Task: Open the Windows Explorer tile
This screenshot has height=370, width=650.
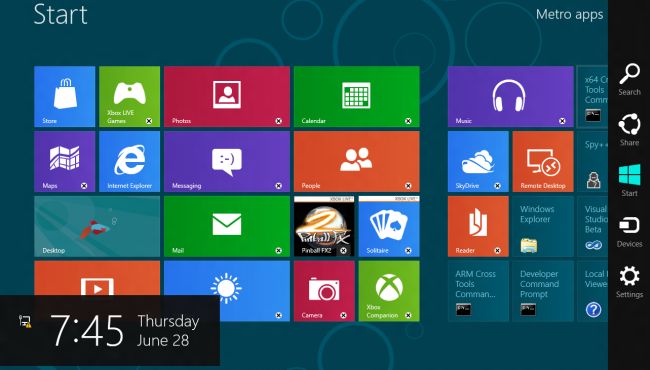Action: [543, 226]
